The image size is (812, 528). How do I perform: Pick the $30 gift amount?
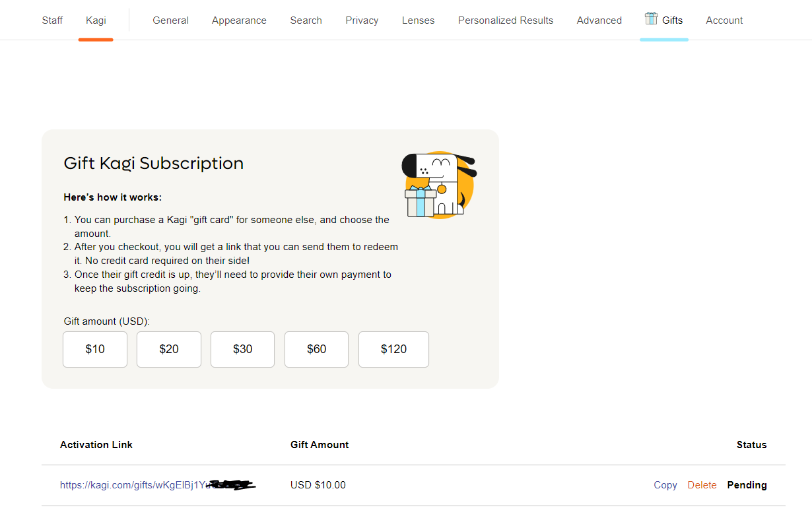(x=242, y=349)
